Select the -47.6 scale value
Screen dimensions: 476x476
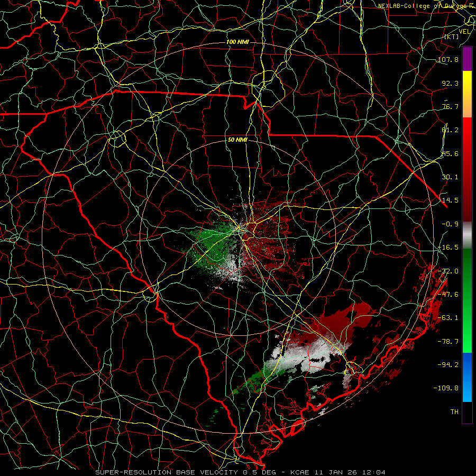coord(448,295)
